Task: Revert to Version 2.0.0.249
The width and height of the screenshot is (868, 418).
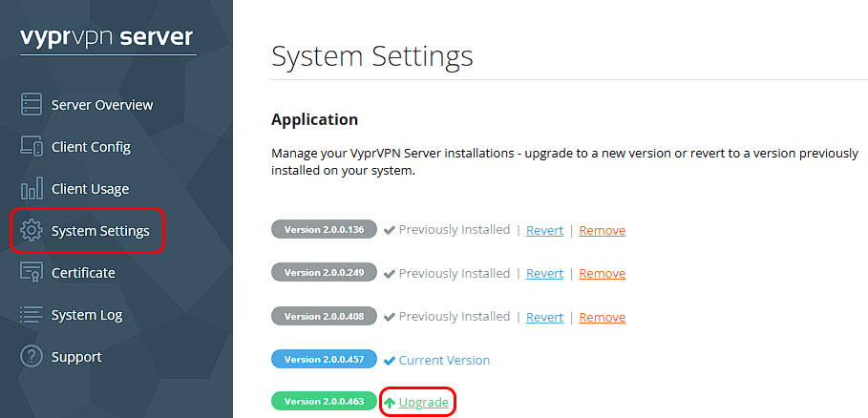Action: [544, 273]
